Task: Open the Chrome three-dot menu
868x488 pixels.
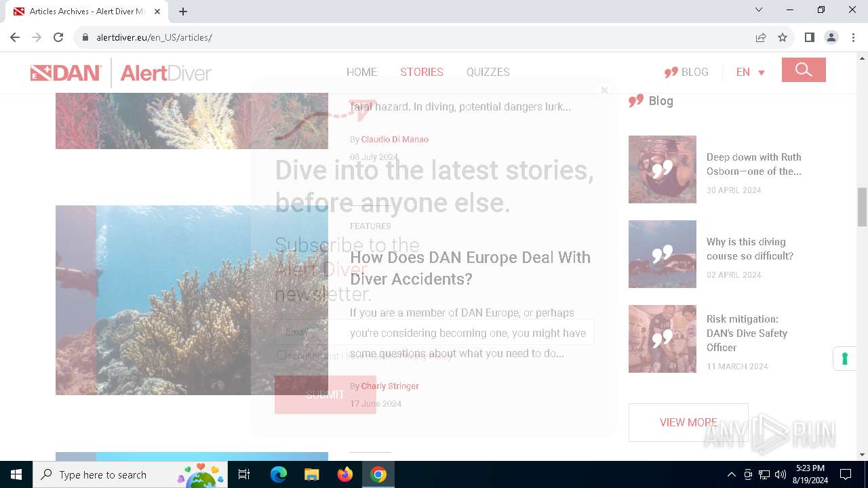Action: click(x=853, y=37)
